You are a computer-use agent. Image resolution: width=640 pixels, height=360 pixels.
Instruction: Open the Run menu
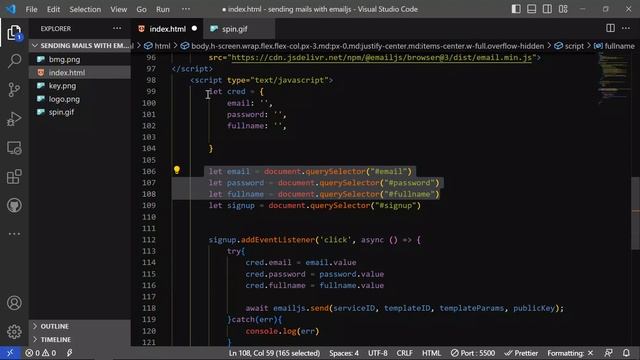tap(162, 9)
